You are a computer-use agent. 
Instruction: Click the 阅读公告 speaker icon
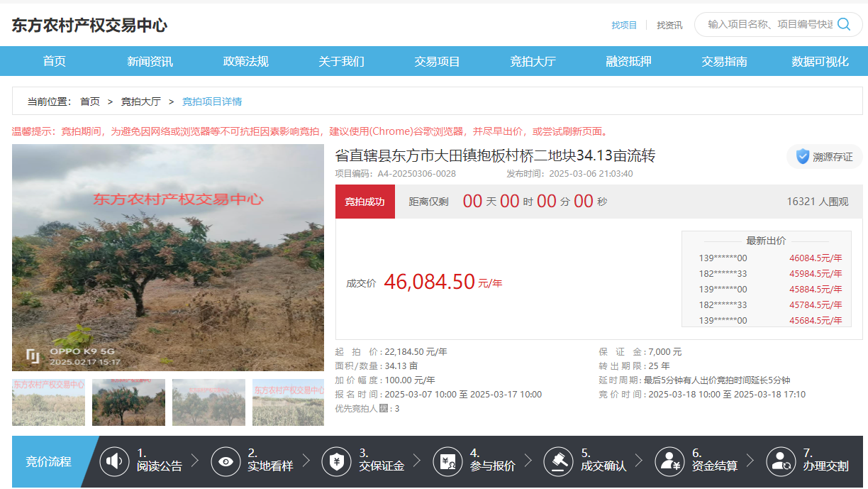click(114, 461)
